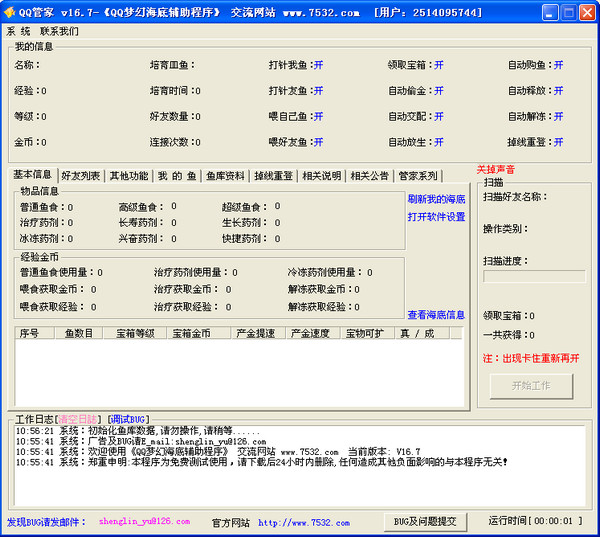This screenshot has width=600, height=537.
Task: Toggle 喂自己鱼 status 开
Action: [x=318, y=116]
